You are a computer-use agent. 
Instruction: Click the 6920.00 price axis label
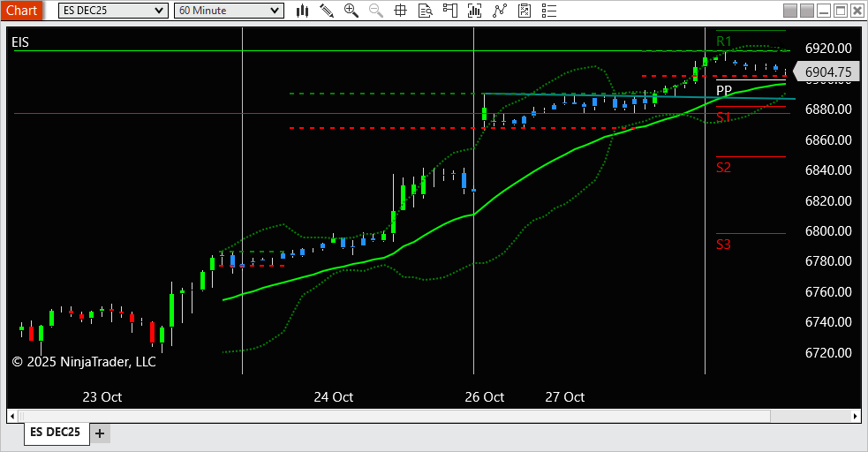point(828,49)
